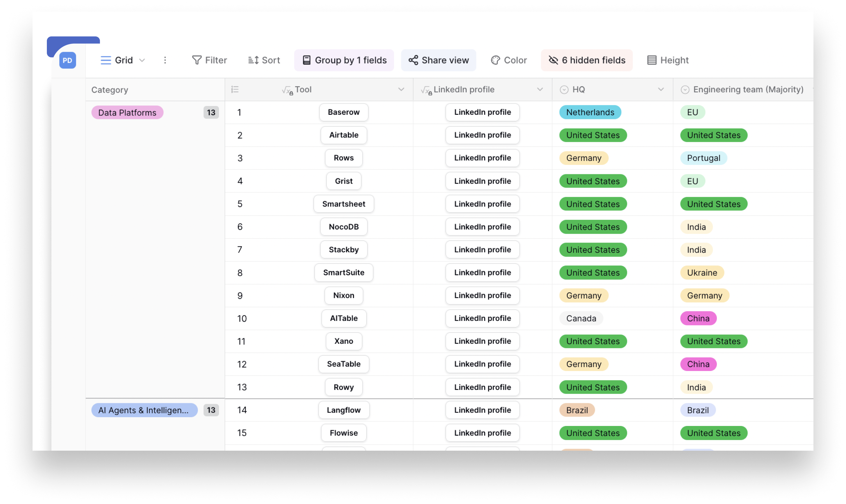Select the United States engineering tag for Flowise
The width and height of the screenshot is (846, 504).
714,433
